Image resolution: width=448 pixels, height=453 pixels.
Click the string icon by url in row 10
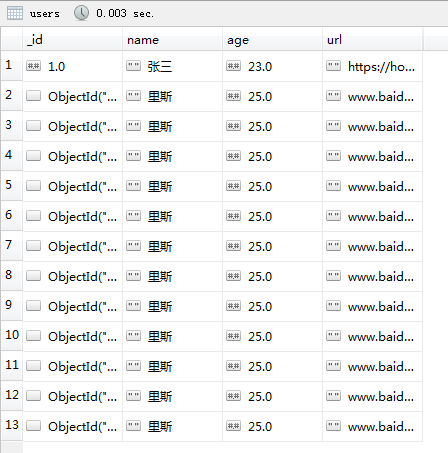point(333,336)
